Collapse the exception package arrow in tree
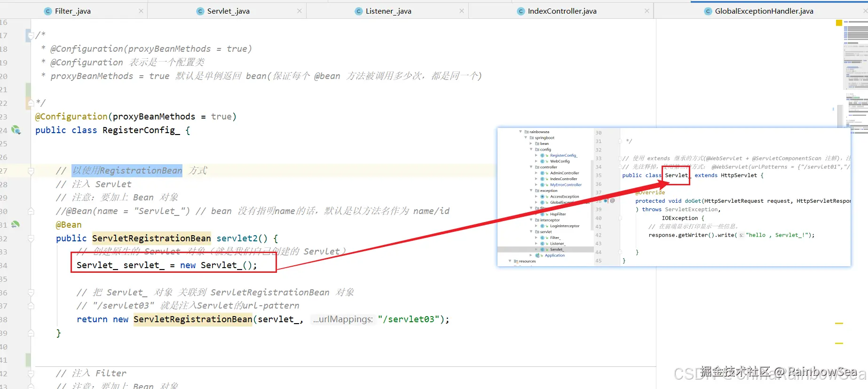This screenshot has height=389, width=868. click(x=531, y=191)
